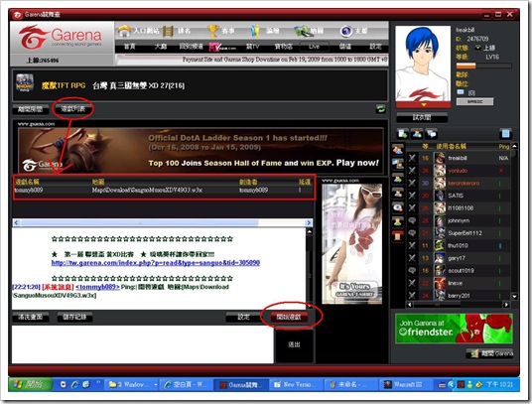Click the 開始遊戲 start game button
Viewport: 532px width, 404px height.
pyautogui.click(x=289, y=318)
